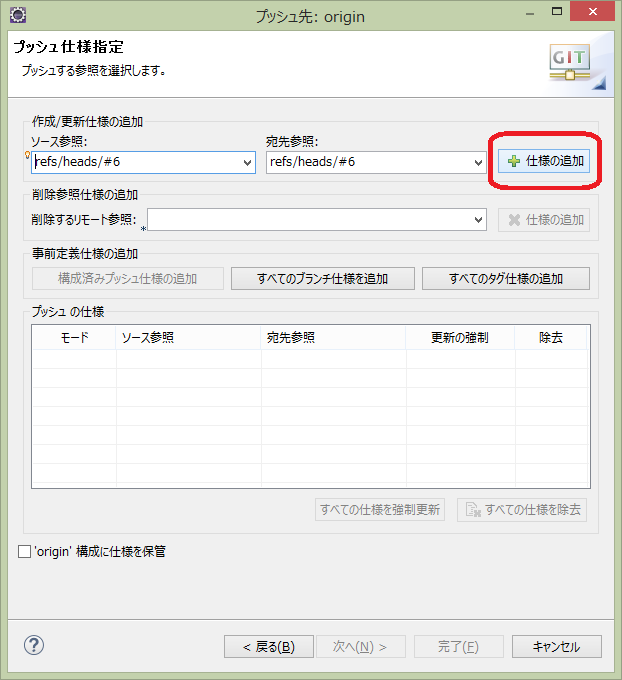
Task: Click the 次へ(N) button
Action: click(361, 647)
